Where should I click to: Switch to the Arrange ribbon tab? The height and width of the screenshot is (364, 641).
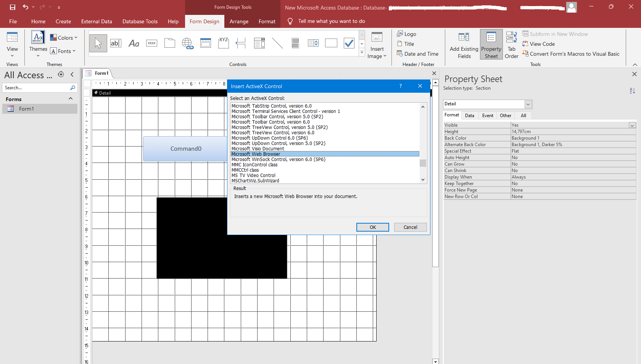point(239,21)
